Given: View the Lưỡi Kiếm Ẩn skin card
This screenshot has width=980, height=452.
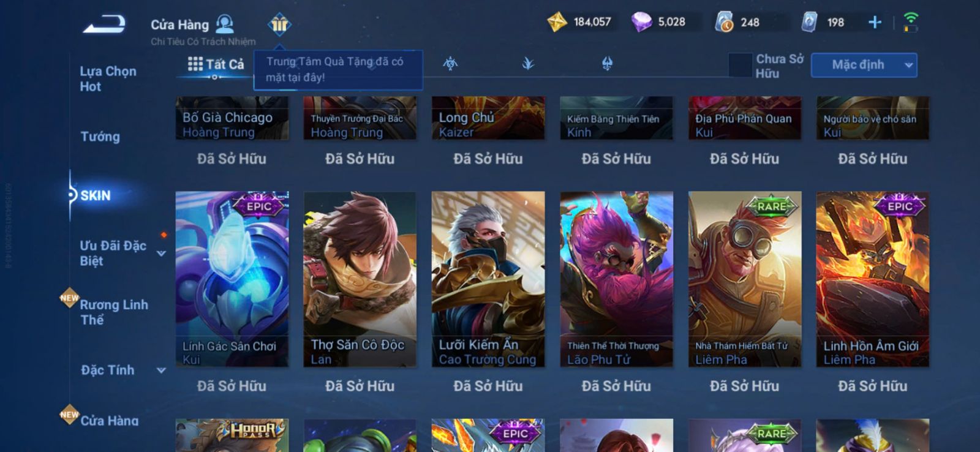Looking at the screenshot, I should pyautogui.click(x=488, y=279).
